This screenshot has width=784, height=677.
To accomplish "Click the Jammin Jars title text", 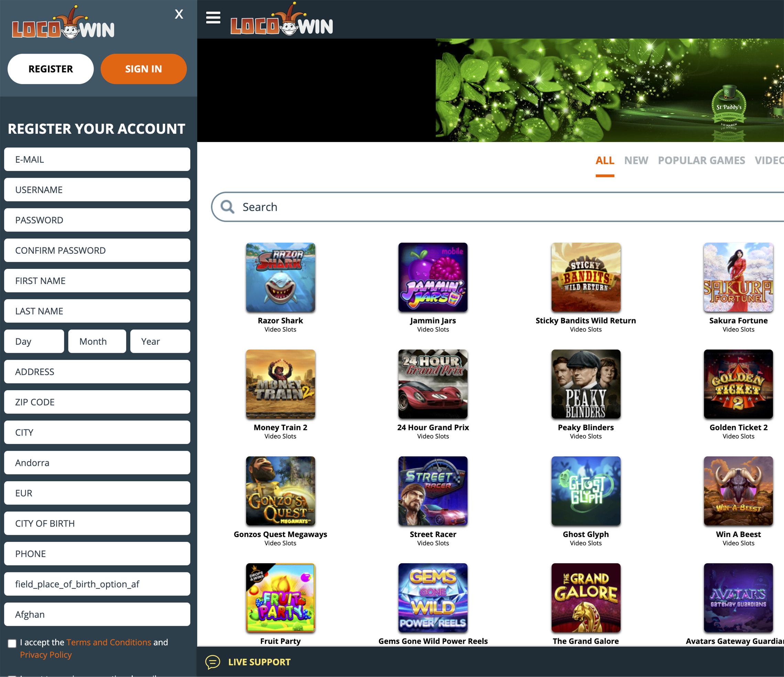I will (433, 320).
